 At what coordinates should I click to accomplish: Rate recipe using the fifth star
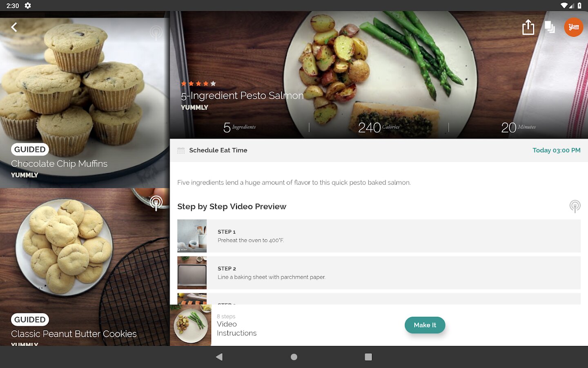coord(213,83)
